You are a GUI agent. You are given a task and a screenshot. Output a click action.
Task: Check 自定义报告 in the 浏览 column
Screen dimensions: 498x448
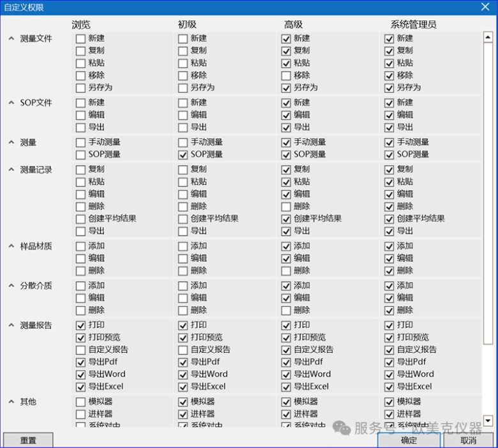coord(80,350)
